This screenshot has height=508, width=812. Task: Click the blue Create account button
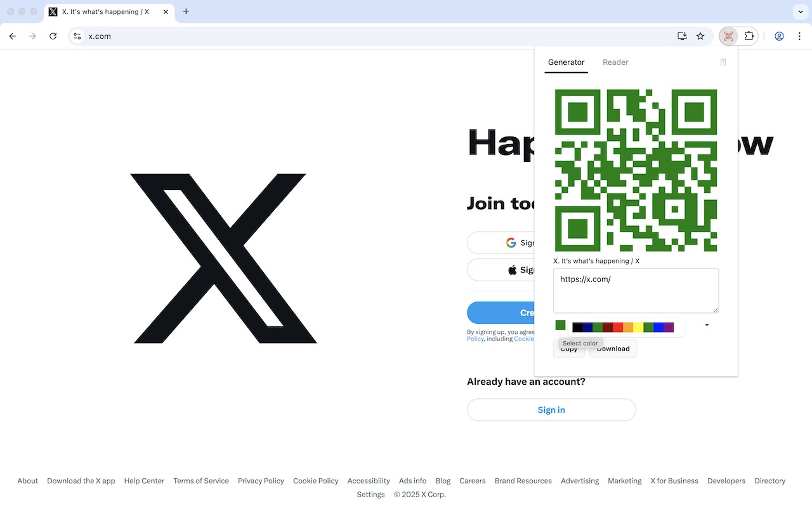click(x=501, y=312)
